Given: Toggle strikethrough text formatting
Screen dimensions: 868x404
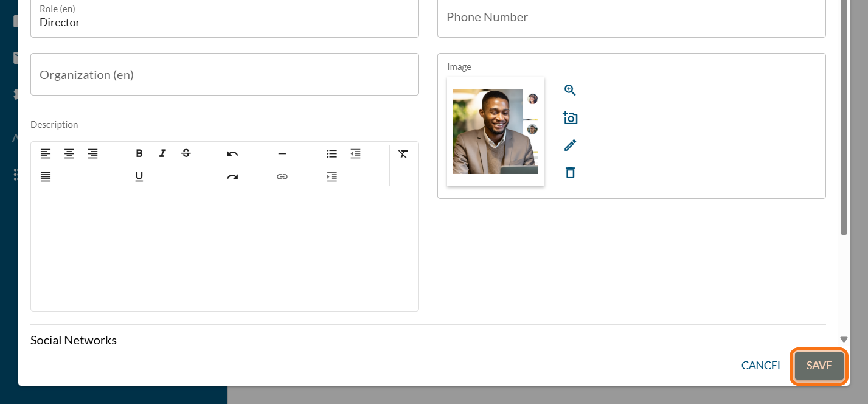Looking at the screenshot, I should (x=186, y=154).
